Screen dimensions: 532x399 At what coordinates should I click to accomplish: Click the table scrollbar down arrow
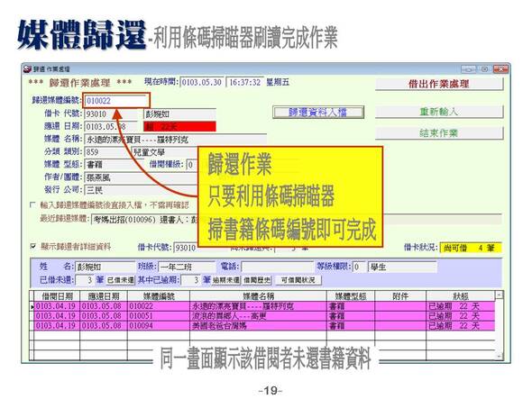[x=499, y=356]
